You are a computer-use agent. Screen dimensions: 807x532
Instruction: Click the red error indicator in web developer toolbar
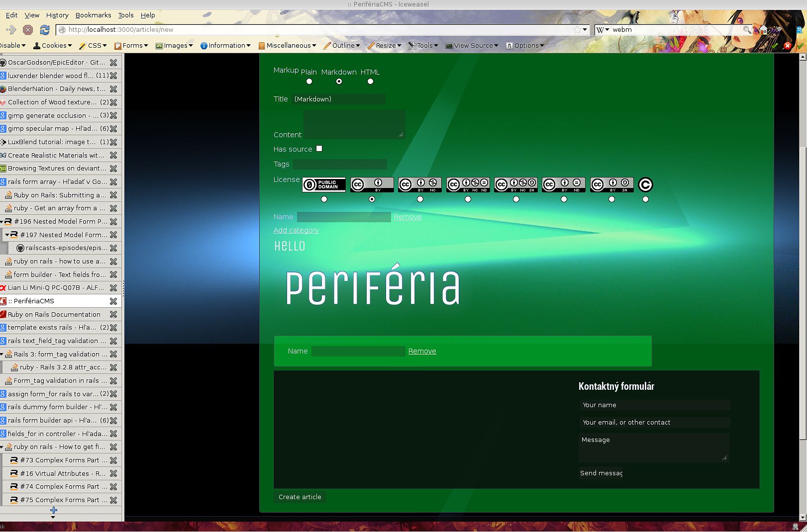click(x=787, y=46)
